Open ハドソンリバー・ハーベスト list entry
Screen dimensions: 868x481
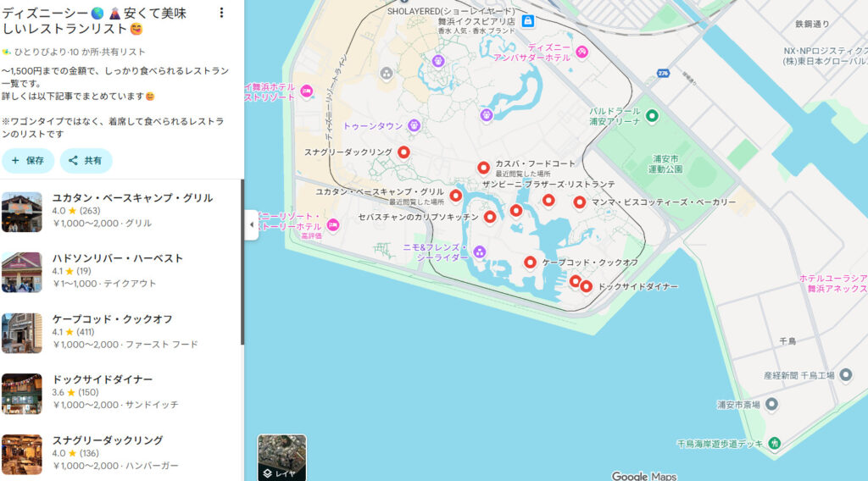pos(118,258)
